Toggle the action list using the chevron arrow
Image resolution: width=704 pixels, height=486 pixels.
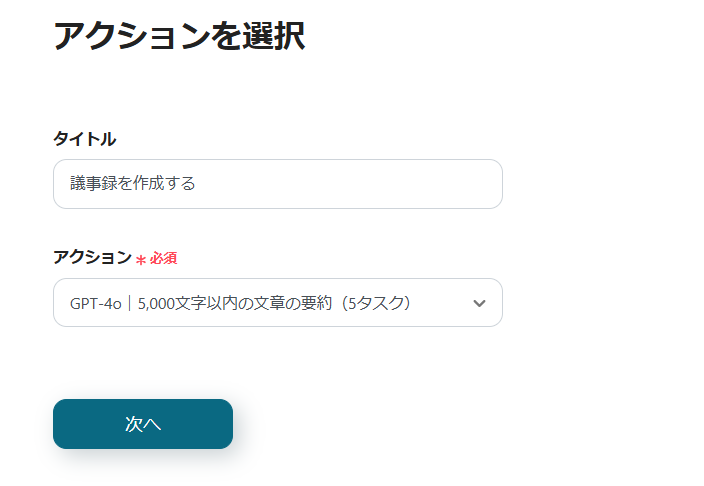tap(479, 303)
